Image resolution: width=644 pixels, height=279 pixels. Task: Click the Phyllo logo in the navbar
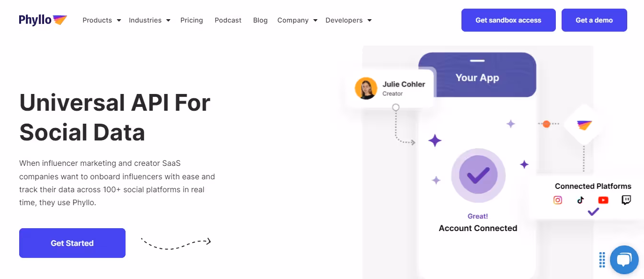click(x=42, y=20)
